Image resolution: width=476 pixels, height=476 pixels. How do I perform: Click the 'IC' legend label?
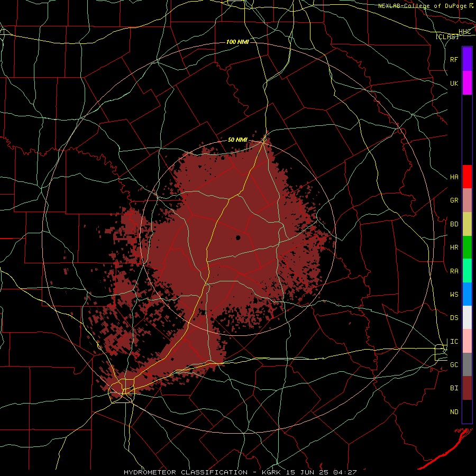pos(454,341)
